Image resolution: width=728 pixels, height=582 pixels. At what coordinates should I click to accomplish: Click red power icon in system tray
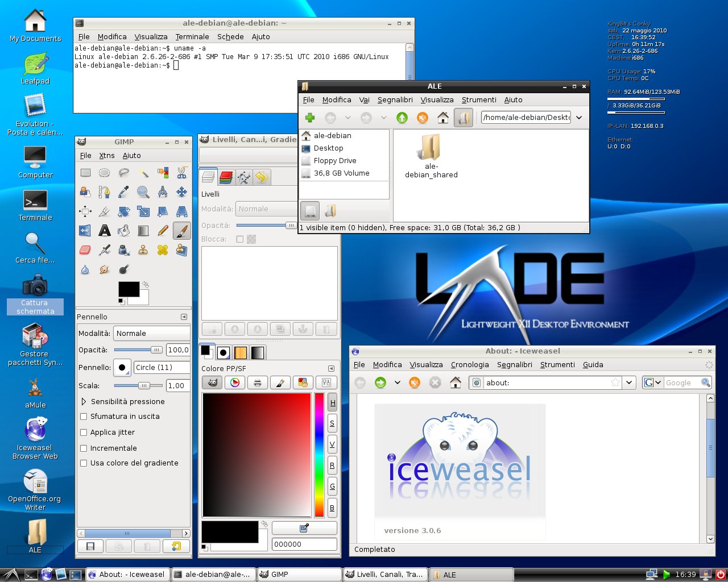click(720, 575)
